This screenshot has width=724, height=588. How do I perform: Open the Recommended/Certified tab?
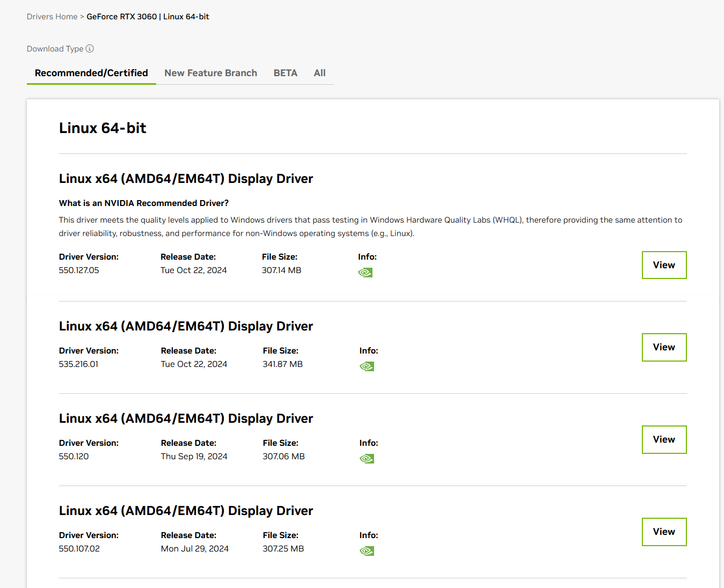click(x=91, y=73)
